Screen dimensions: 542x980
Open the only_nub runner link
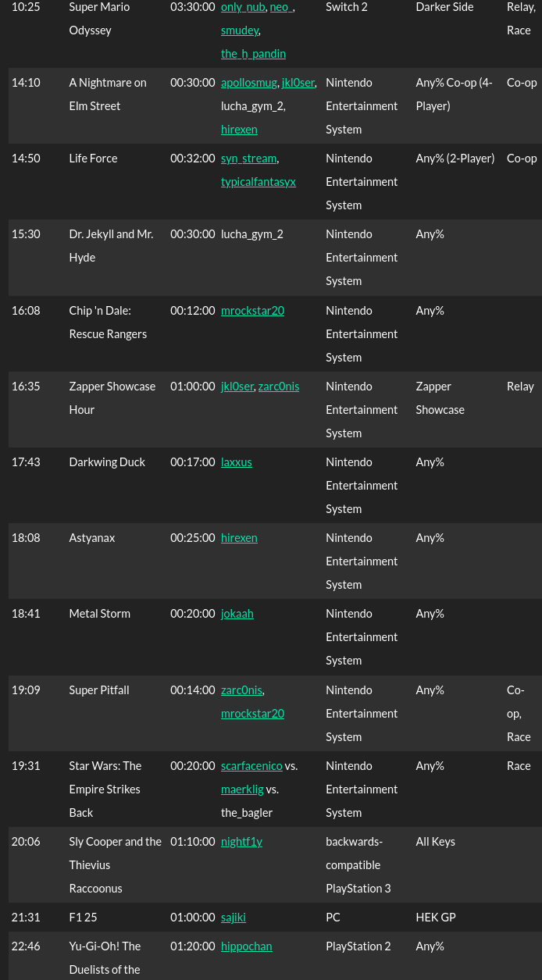coord(243,7)
